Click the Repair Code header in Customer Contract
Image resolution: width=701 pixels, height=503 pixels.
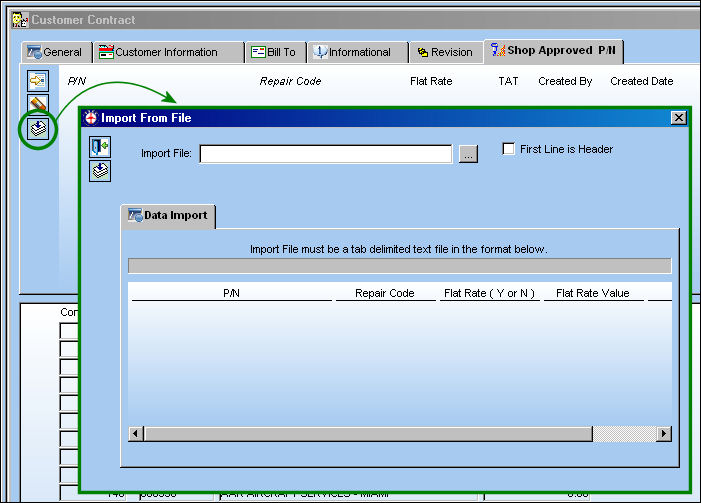(x=291, y=81)
